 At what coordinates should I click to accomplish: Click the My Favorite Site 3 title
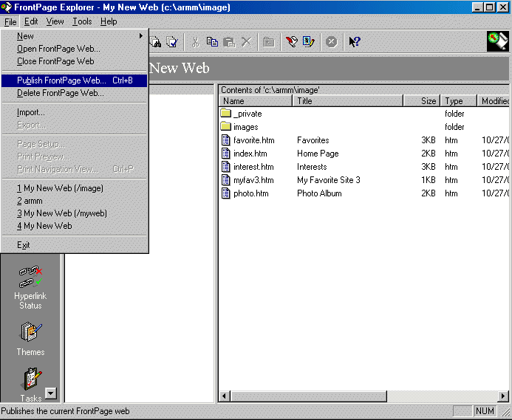pos(329,180)
